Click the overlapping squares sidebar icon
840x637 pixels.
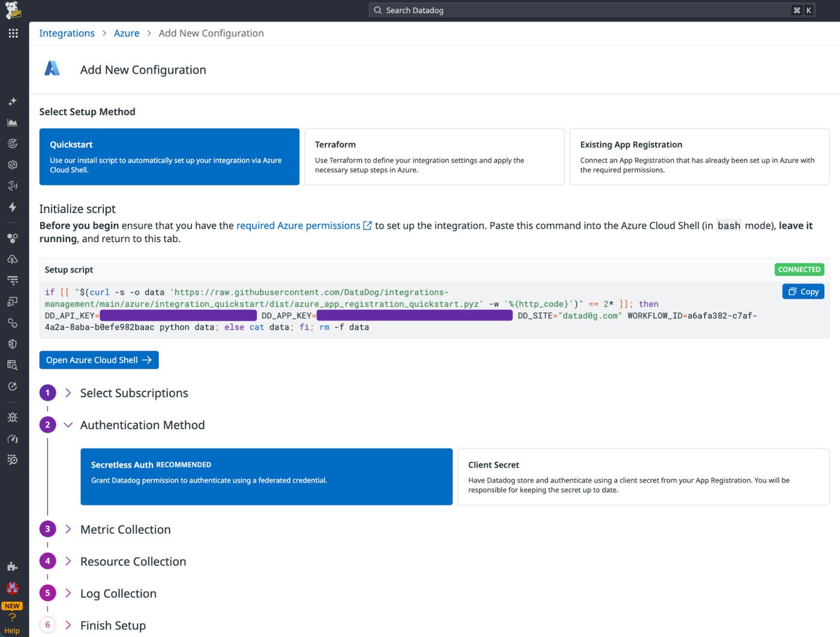[13, 301]
